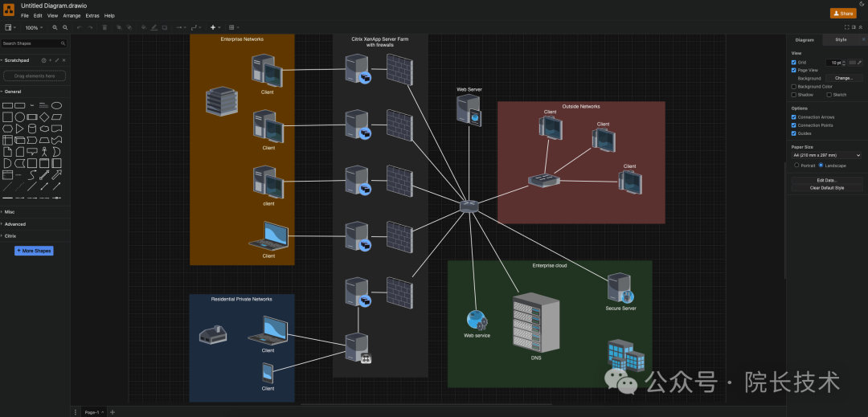Image resolution: width=868 pixels, height=417 pixels.
Task: Open the A4 Paper Size dropdown
Action: (826, 155)
